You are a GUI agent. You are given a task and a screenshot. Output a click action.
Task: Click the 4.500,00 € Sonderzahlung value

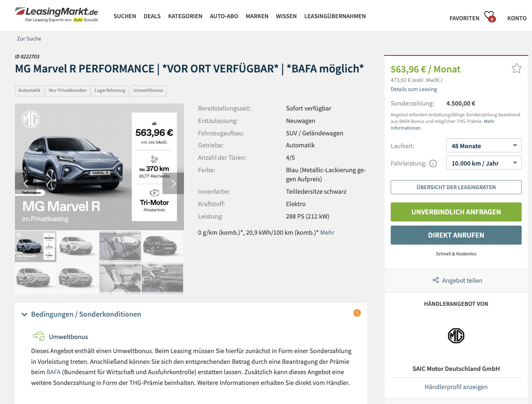[x=461, y=103]
